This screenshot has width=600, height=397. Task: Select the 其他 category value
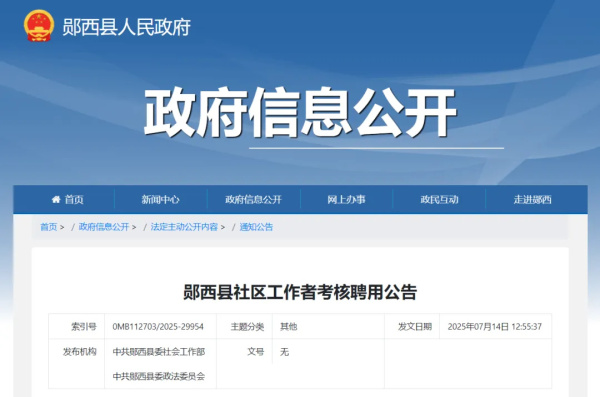point(289,327)
